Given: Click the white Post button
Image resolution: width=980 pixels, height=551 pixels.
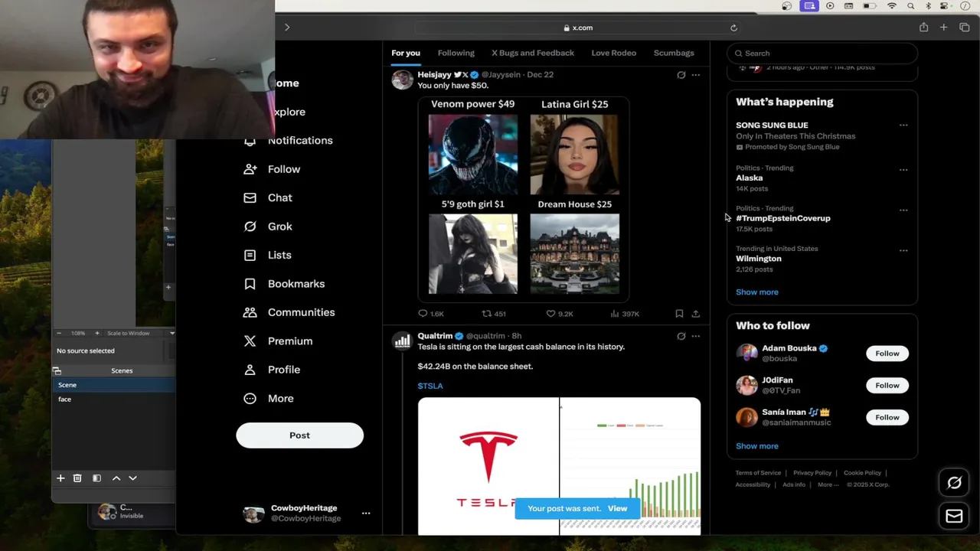Looking at the screenshot, I should 299,435.
